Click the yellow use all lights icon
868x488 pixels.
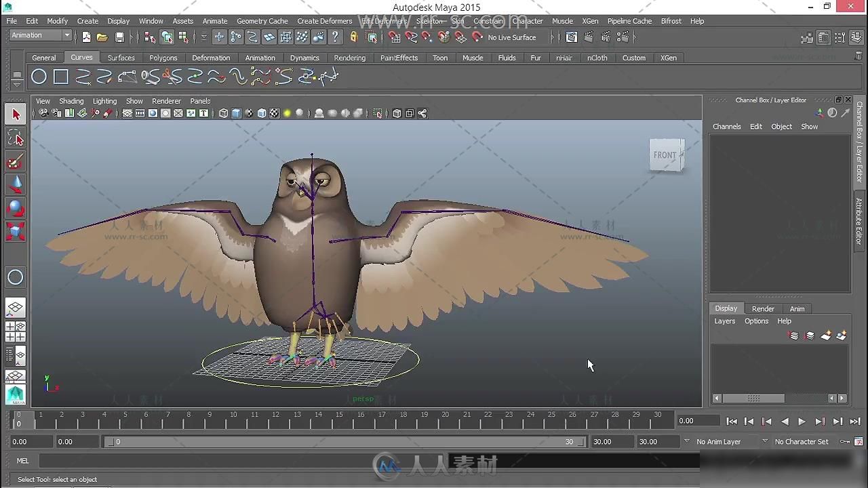tap(287, 113)
